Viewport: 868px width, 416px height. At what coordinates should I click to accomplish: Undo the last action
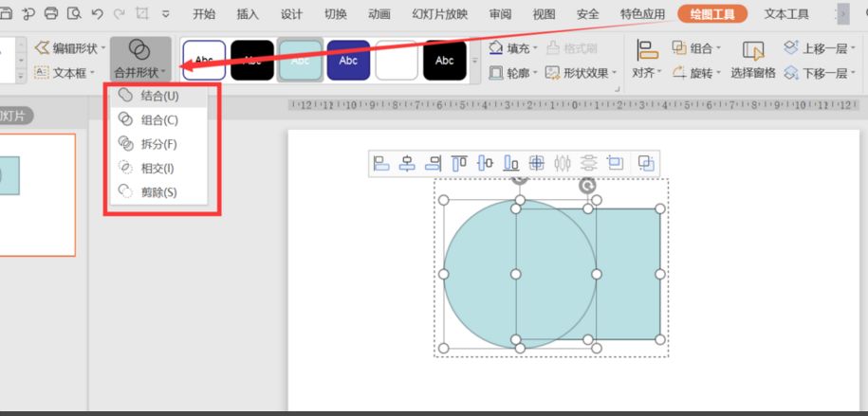click(x=97, y=14)
